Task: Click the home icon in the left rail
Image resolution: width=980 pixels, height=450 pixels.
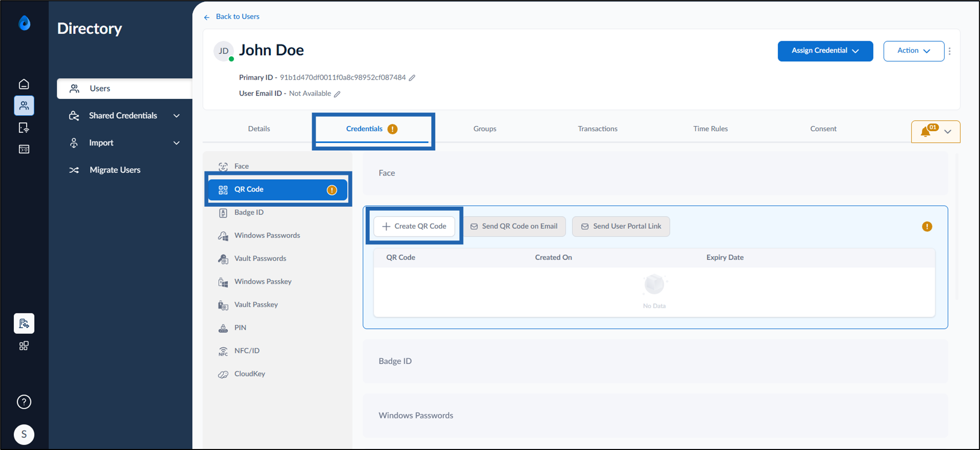Action: 24,84
